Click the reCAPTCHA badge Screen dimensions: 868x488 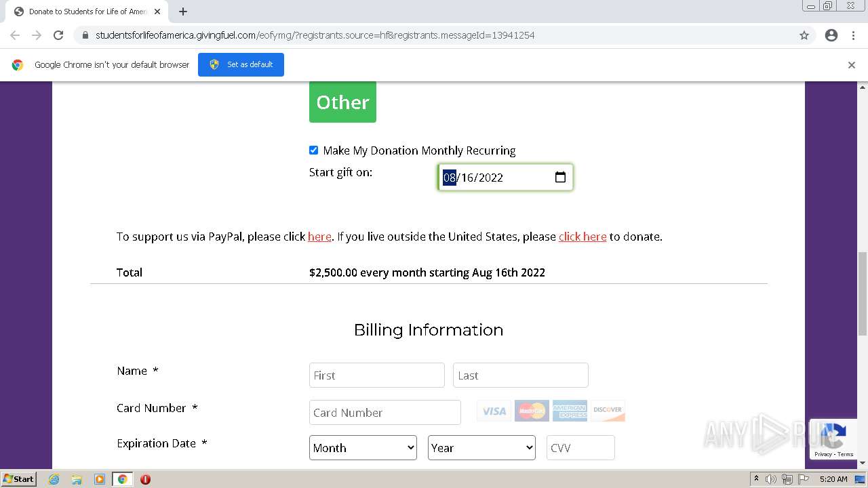(x=833, y=439)
